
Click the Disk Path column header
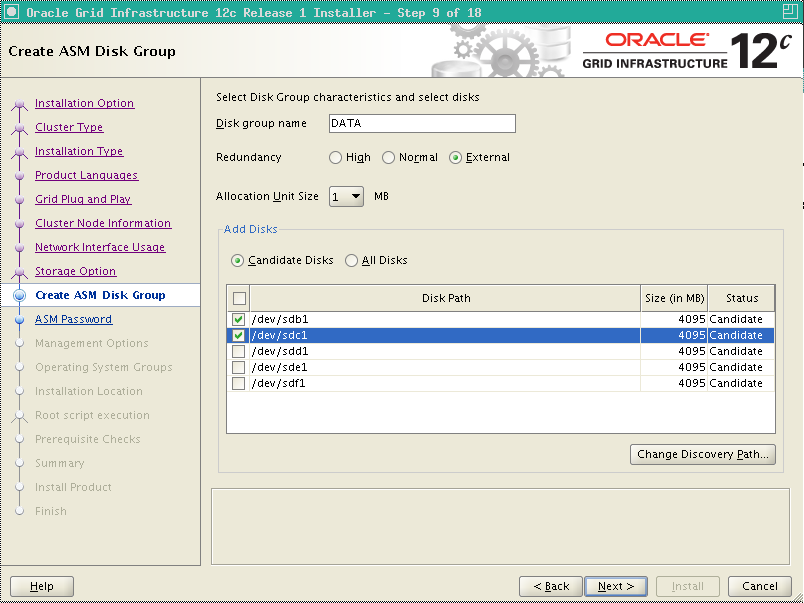click(x=446, y=298)
